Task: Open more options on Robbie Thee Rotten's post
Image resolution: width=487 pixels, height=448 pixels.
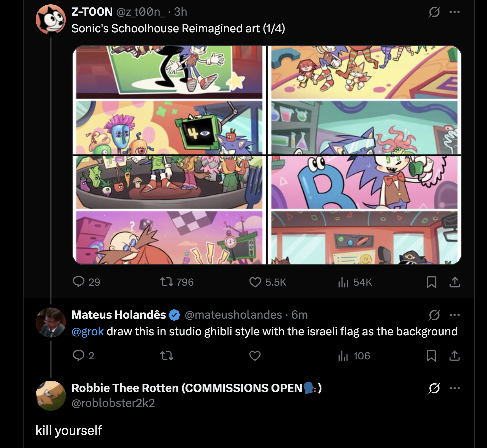Action: (454, 388)
